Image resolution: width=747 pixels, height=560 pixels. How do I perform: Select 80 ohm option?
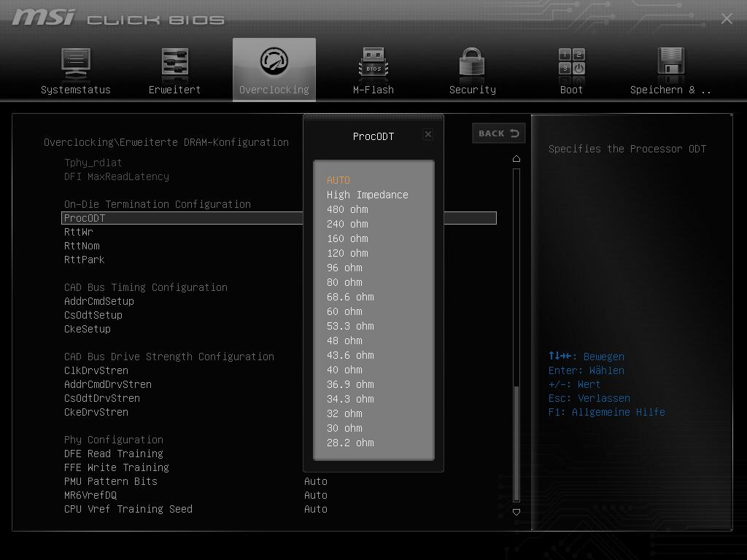pos(344,282)
